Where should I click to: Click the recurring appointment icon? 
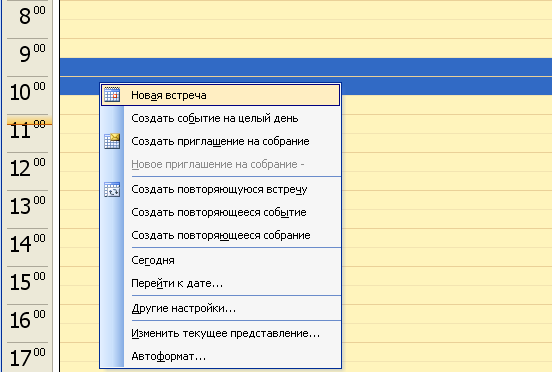click(112, 190)
